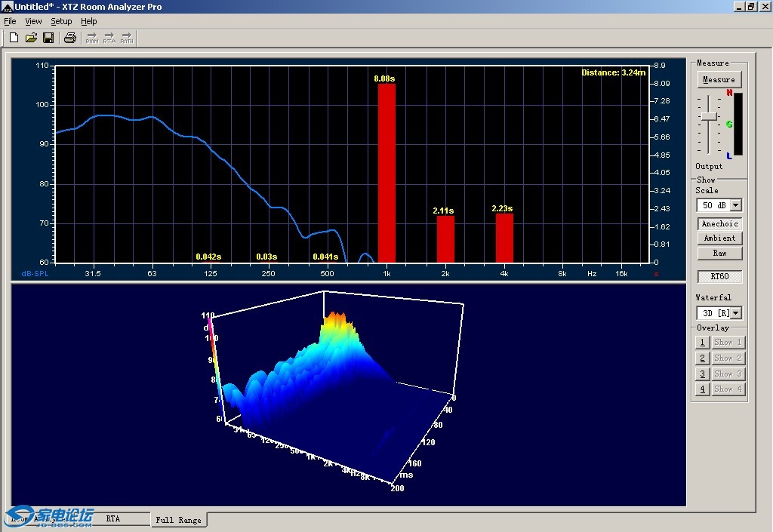Toggle Show 1 overlay
Viewport: 773px width, 532px height.
pos(728,342)
